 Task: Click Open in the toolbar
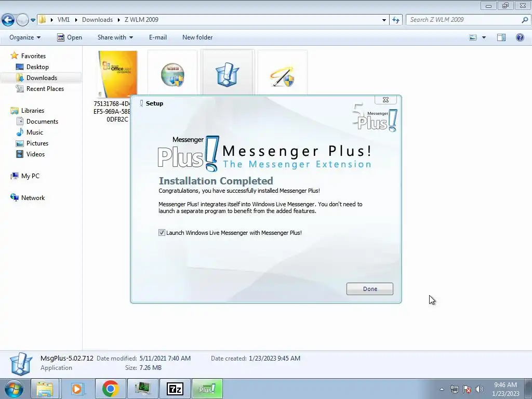pos(70,37)
